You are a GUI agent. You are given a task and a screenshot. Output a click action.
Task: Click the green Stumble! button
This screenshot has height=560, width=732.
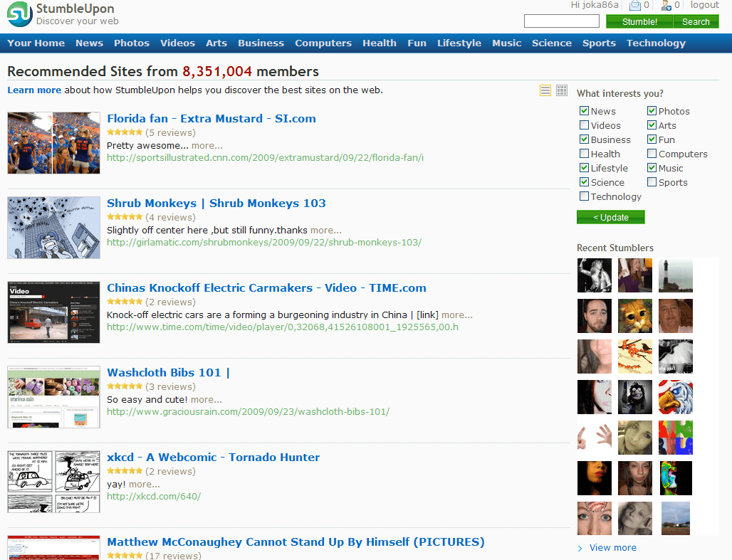[639, 21]
